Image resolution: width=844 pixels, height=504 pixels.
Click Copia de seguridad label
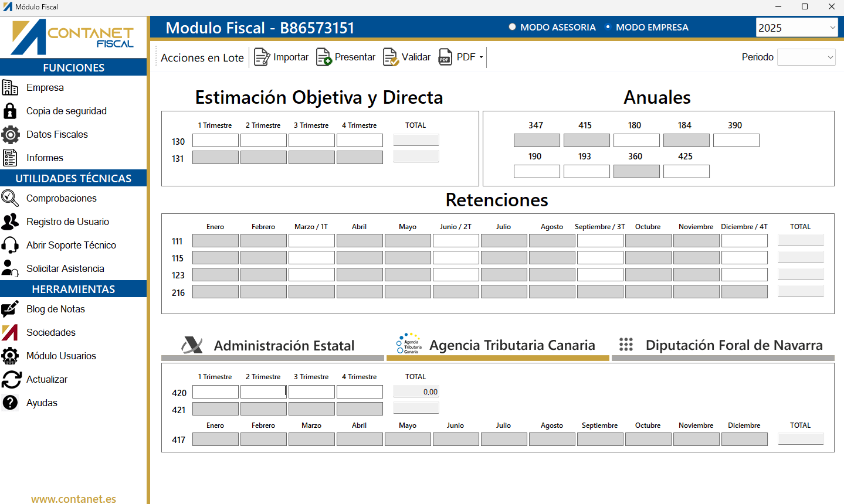coord(66,111)
